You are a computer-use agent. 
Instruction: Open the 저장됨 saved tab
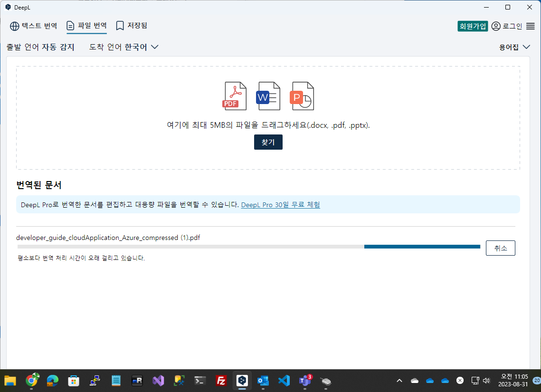[132, 26]
